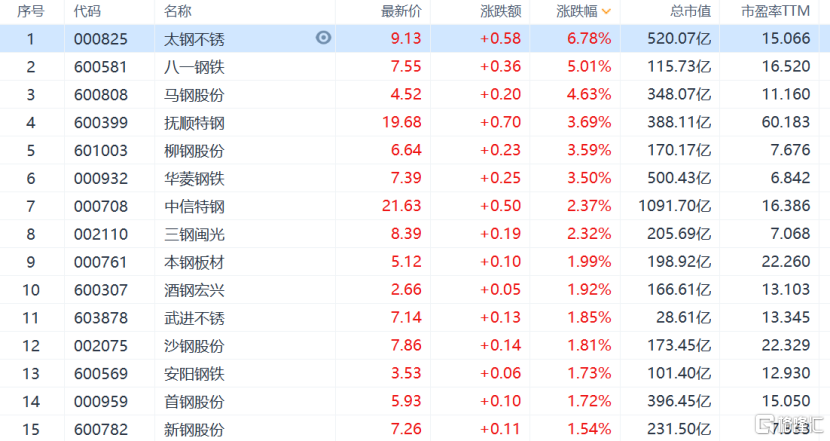
Task: Open 酒钢宏兴 stock name
Action: click(x=194, y=290)
